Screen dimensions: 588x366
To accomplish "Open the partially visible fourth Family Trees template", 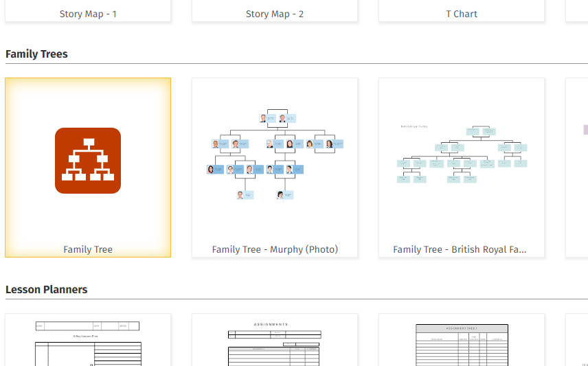I will pyautogui.click(x=577, y=168).
